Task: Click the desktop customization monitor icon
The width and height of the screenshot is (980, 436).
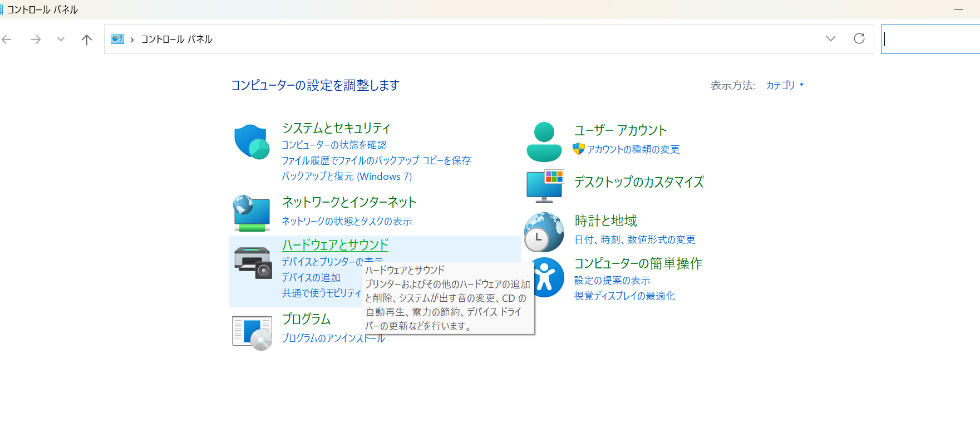Action: [x=545, y=186]
